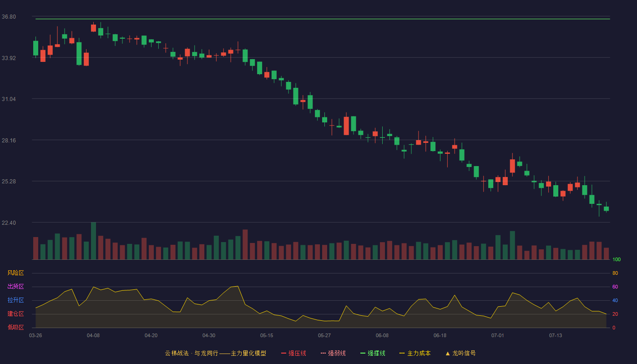The width and height of the screenshot is (637, 364).
Task: Click the 36.80 price axis label
Action: 9,17
